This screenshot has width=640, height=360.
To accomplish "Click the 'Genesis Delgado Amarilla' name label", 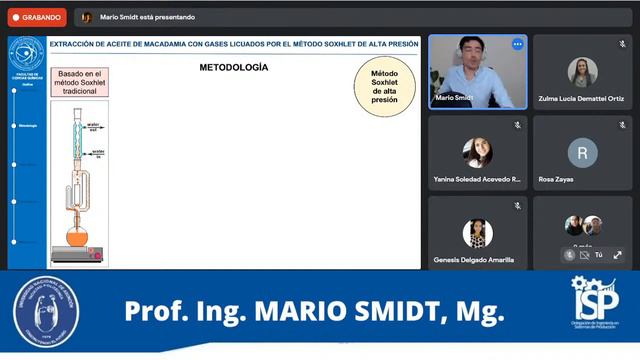I will pyautogui.click(x=473, y=260).
